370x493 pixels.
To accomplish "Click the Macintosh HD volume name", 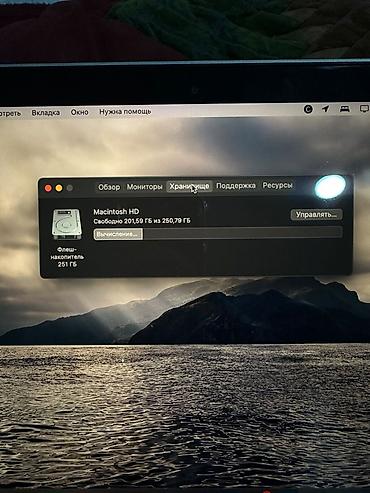I will pyautogui.click(x=116, y=211).
